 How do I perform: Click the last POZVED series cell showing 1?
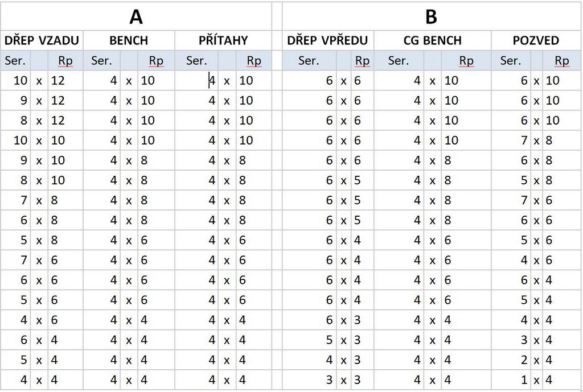click(511, 379)
